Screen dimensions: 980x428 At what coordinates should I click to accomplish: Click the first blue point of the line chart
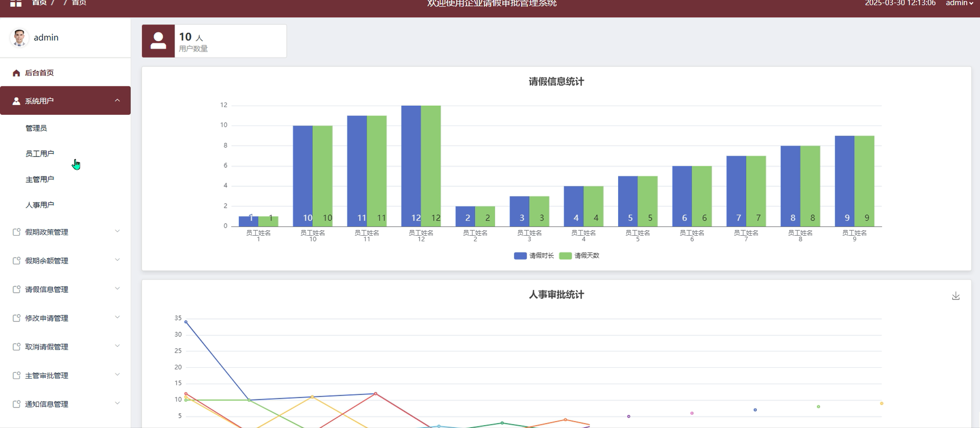click(186, 322)
